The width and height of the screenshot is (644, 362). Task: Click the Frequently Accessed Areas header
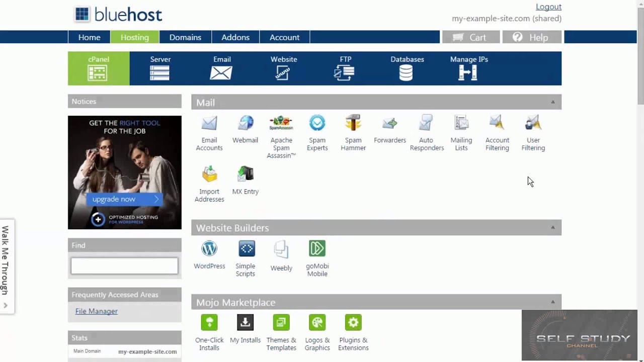pyautogui.click(x=125, y=295)
